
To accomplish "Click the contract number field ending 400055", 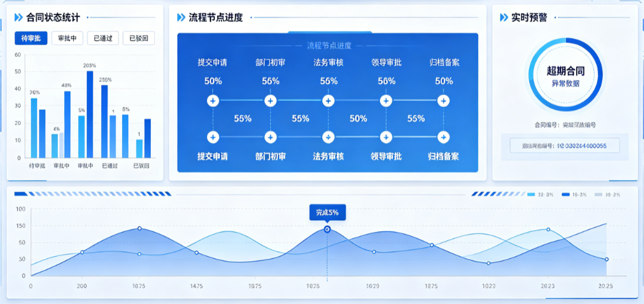I will pyautogui.click(x=565, y=145).
